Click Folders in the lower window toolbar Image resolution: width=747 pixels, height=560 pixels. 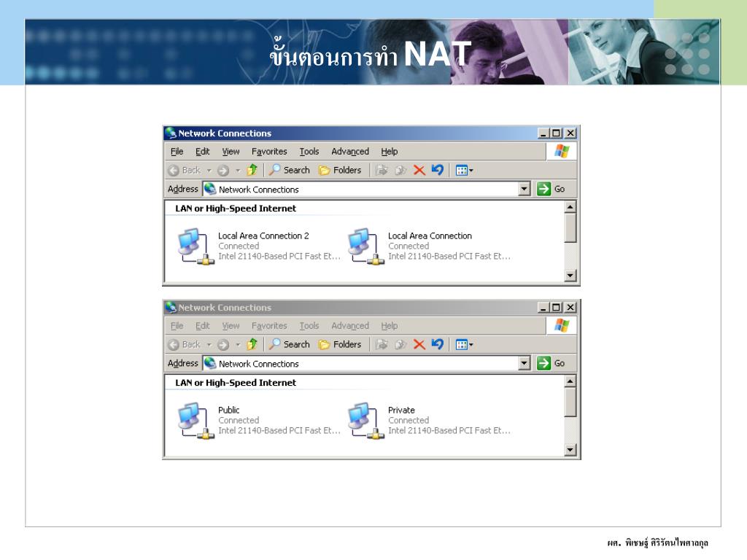pos(340,344)
